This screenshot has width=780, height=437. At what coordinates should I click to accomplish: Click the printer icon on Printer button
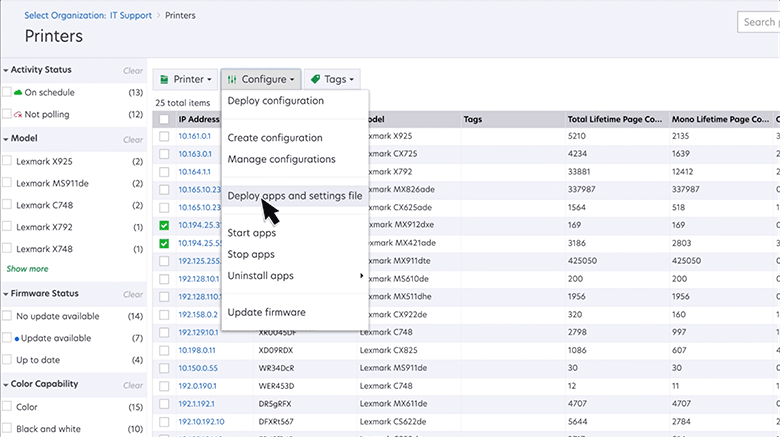165,79
